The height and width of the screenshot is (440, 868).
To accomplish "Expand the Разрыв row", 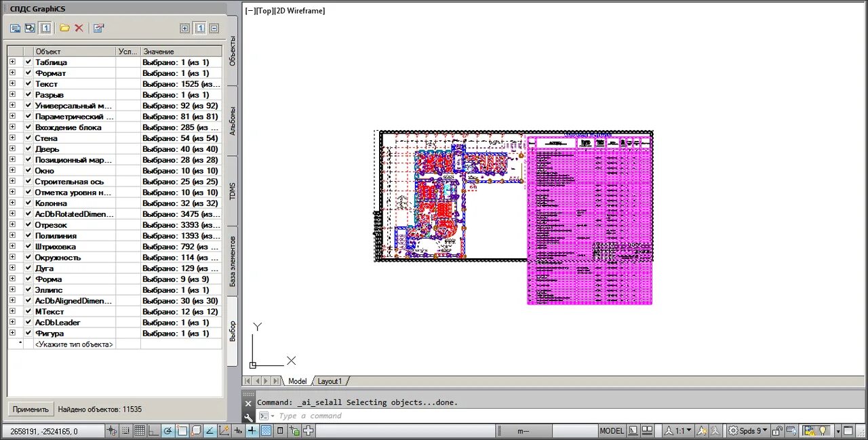I will click(12, 95).
